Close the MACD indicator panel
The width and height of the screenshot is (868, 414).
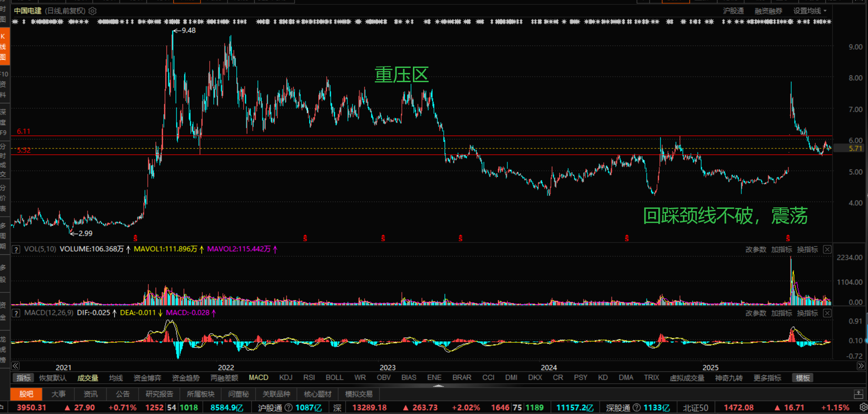coord(827,313)
